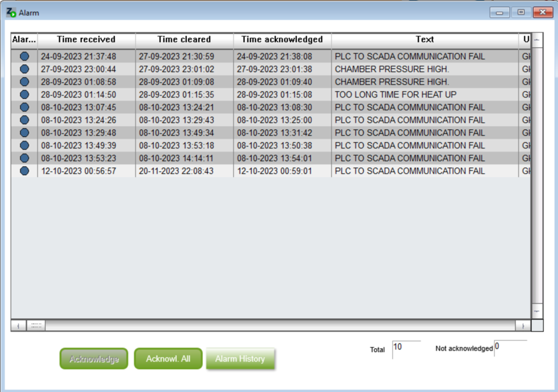Screen dimensions: 558x392
Task: Sort by Time received column header
Action: point(87,40)
